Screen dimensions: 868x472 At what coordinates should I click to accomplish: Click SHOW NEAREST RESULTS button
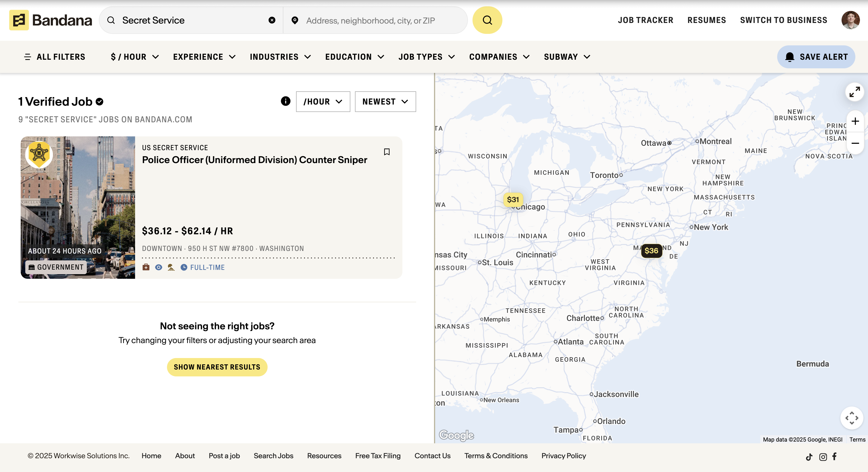[217, 367]
